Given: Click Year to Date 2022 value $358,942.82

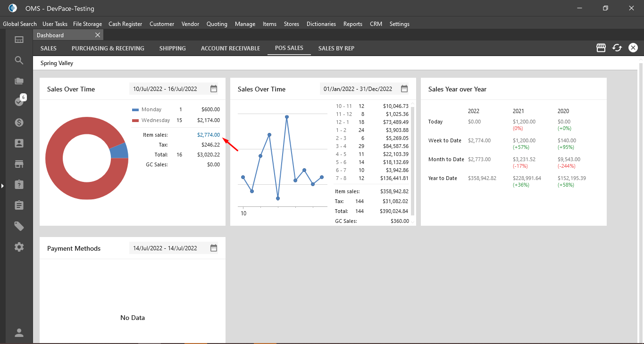Looking at the screenshot, I should pyautogui.click(x=482, y=178).
